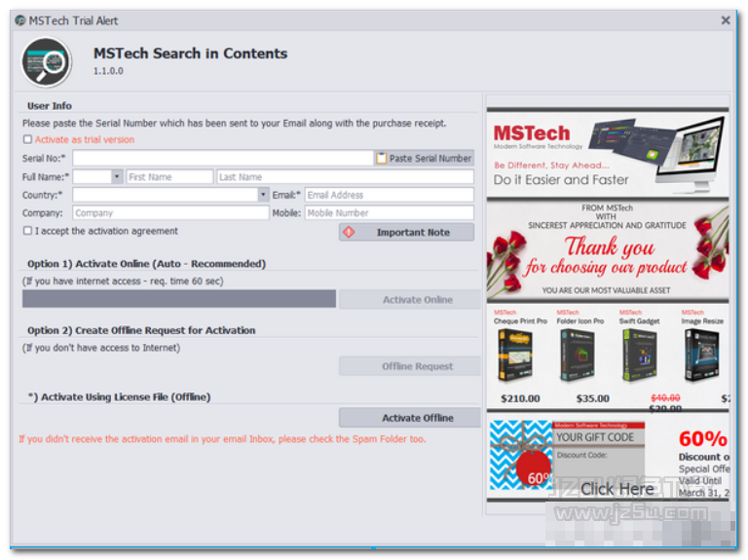This screenshot has height=560, width=748.
Task: Click the red Spam Folder notice text
Action: pos(222,439)
